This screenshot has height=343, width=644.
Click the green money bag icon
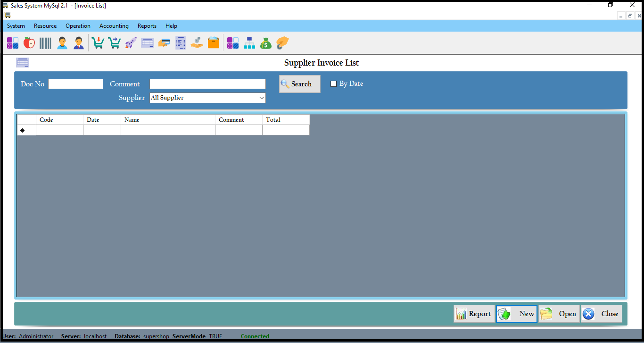pos(266,43)
